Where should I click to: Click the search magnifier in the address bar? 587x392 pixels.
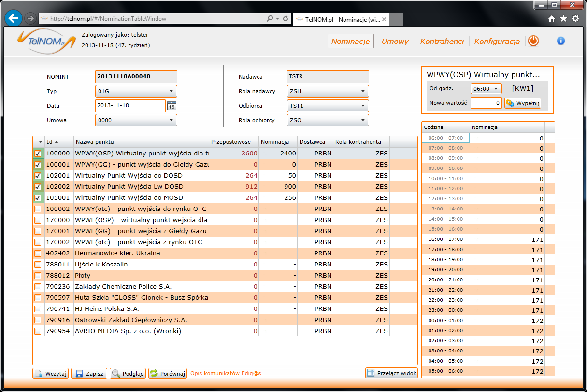click(270, 19)
